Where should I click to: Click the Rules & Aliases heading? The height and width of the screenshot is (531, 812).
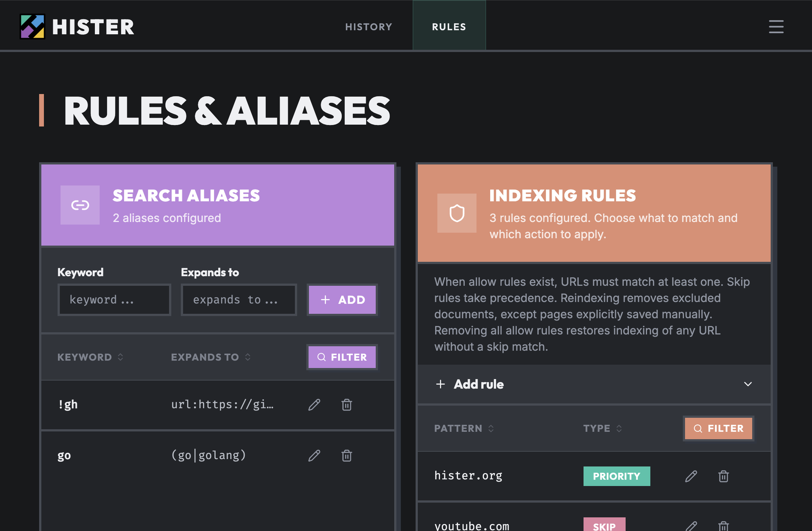227,111
